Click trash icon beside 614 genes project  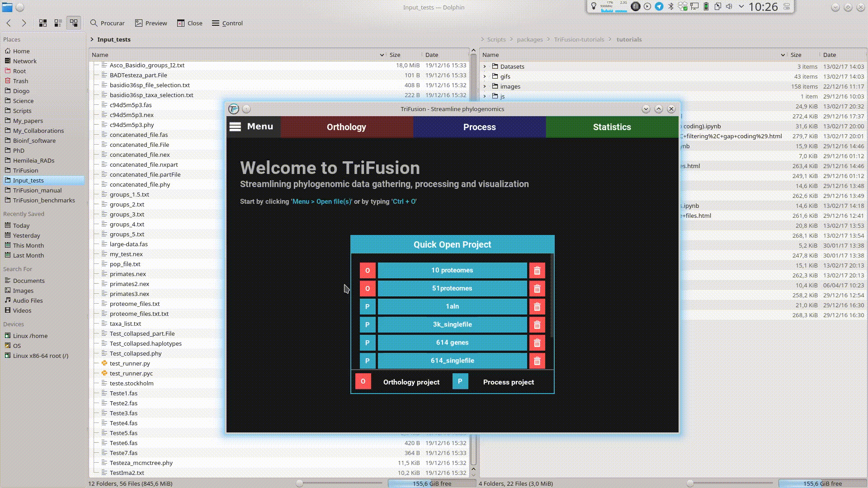537,343
